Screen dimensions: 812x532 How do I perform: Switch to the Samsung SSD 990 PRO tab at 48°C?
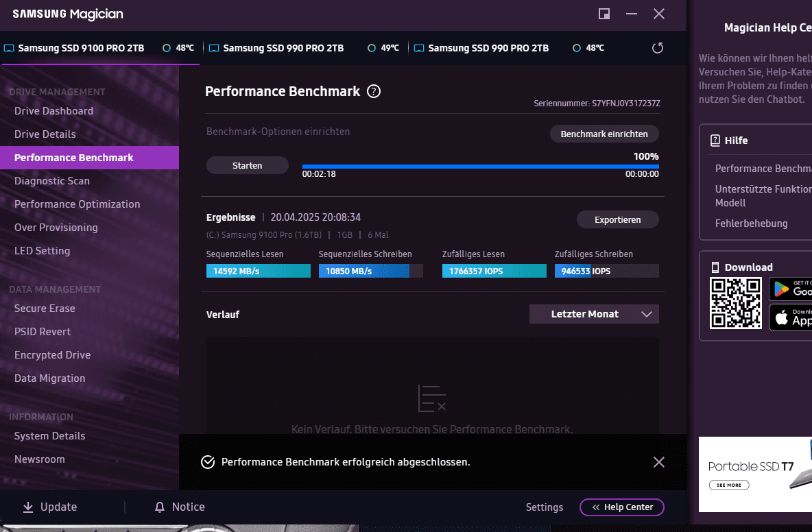pos(510,48)
